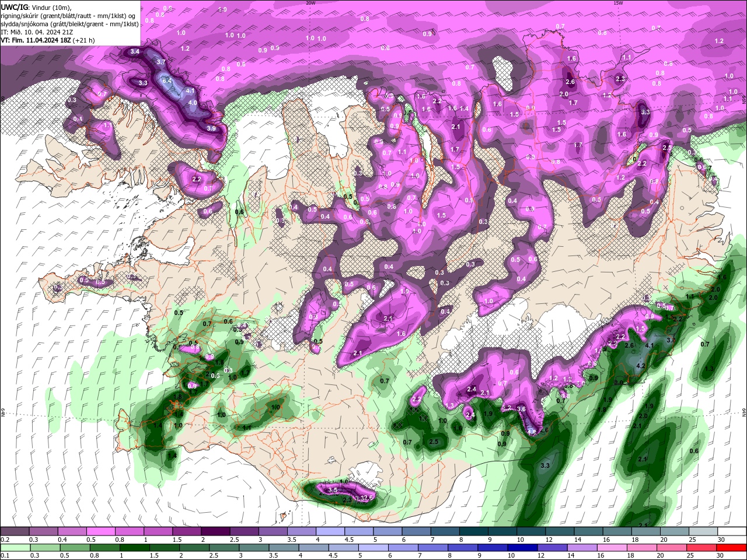Click the bright pink snow swatch between 0.5 and 0.8
Screen dimensions: 747x560
[101, 531]
